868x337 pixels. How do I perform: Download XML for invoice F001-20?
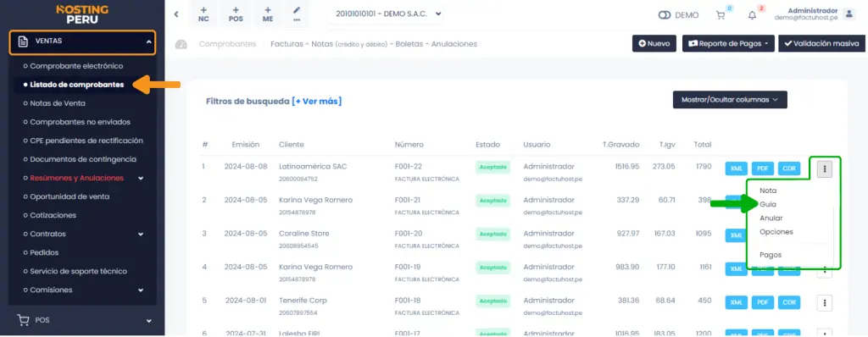pyautogui.click(x=737, y=235)
